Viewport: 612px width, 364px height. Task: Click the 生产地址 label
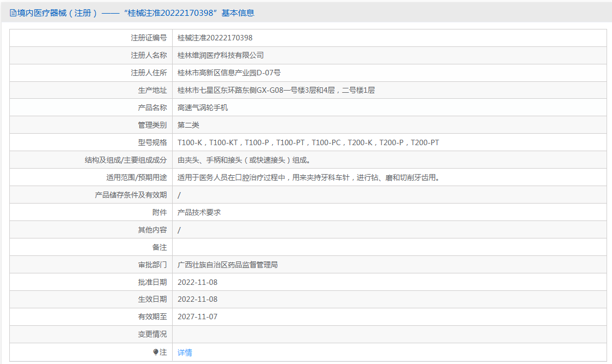[x=152, y=91]
